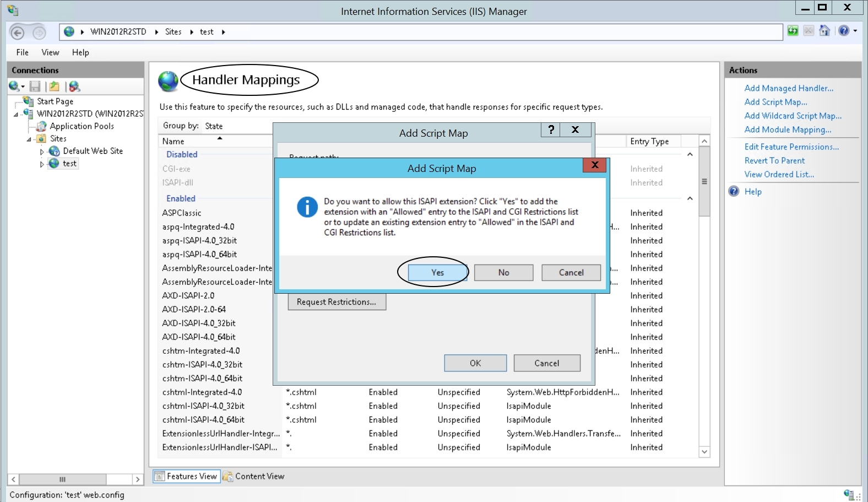868x502 pixels.
Task: Click the Application Pools icon
Action: tap(41, 126)
